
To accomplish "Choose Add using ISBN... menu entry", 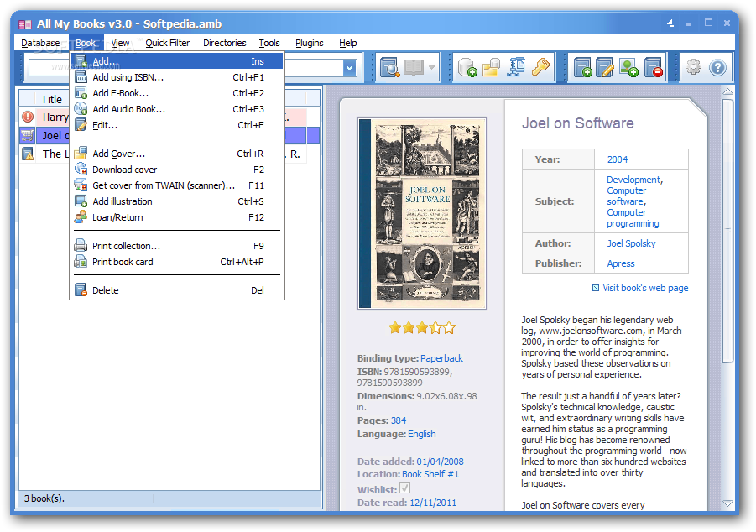I will pos(177,77).
